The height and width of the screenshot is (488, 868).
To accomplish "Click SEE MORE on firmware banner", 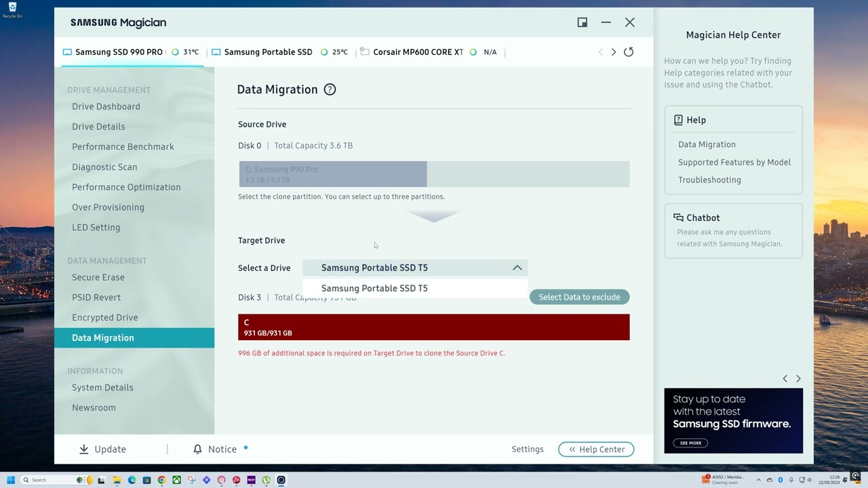I will click(690, 443).
